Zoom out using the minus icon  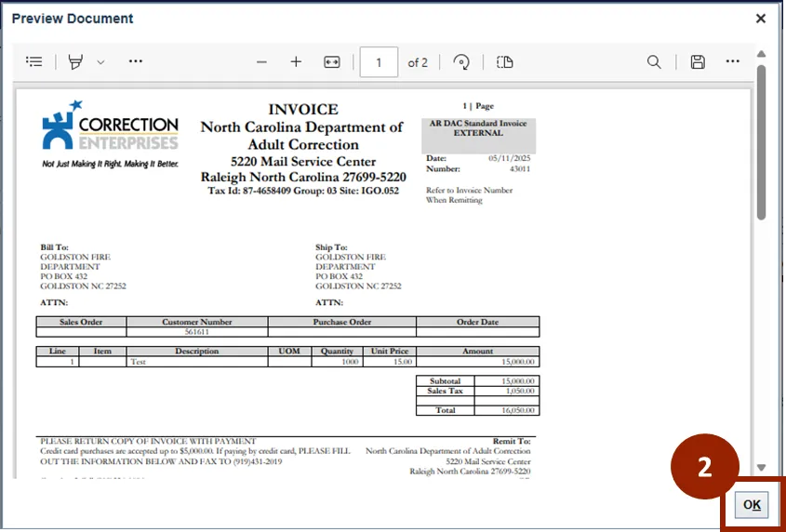click(x=261, y=62)
